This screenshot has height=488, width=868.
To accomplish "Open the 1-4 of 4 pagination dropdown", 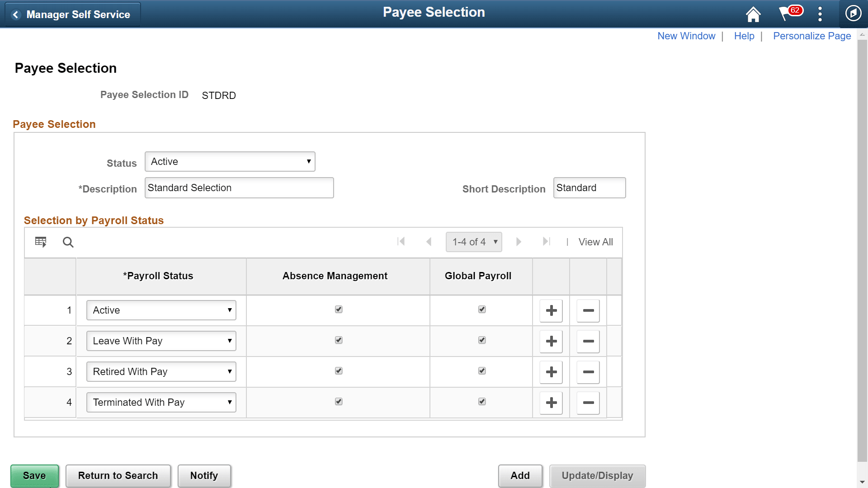I will tap(474, 242).
